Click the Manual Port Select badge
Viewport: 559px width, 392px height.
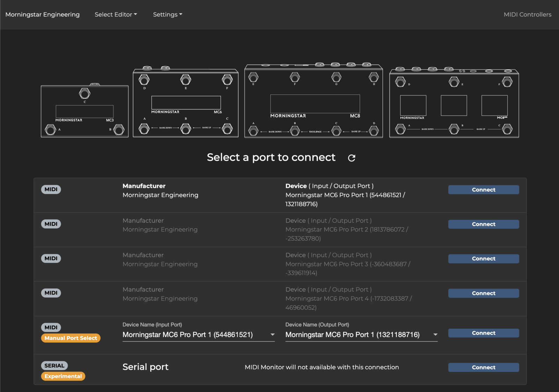point(71,338)
